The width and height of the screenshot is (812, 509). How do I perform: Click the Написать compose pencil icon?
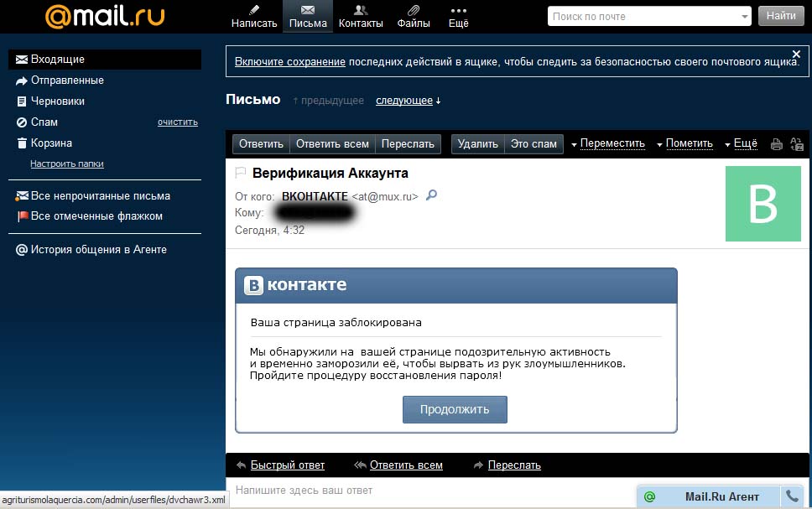pos(253,10)
